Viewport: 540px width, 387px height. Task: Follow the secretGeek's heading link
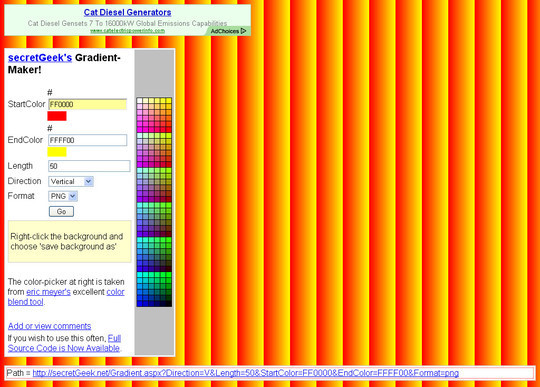tap(40, 58)
